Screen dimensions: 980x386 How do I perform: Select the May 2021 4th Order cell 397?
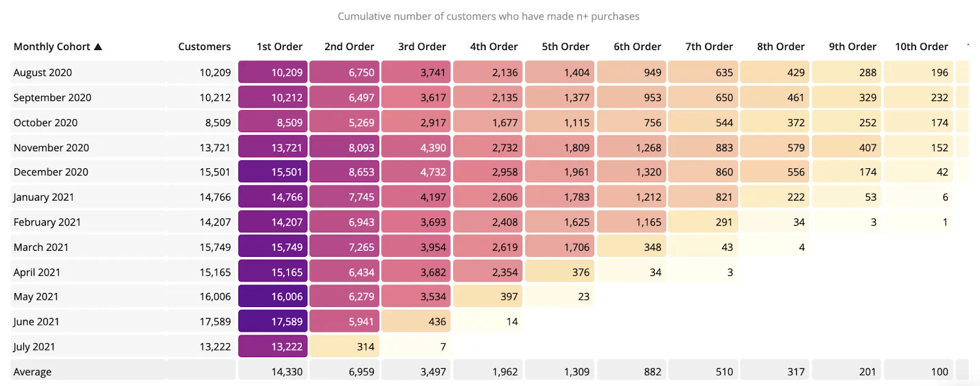click(x=488, y=297)
